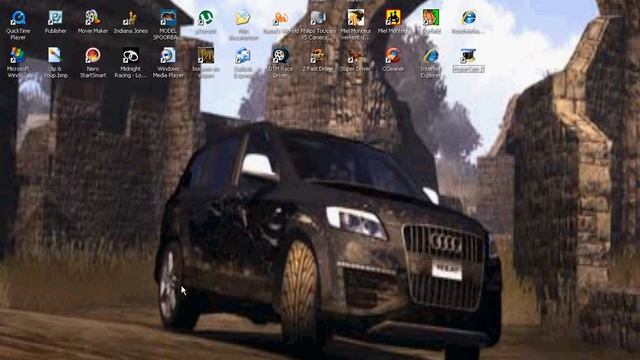Open the Windows Media Player shortcut

(x=168, y=56)
